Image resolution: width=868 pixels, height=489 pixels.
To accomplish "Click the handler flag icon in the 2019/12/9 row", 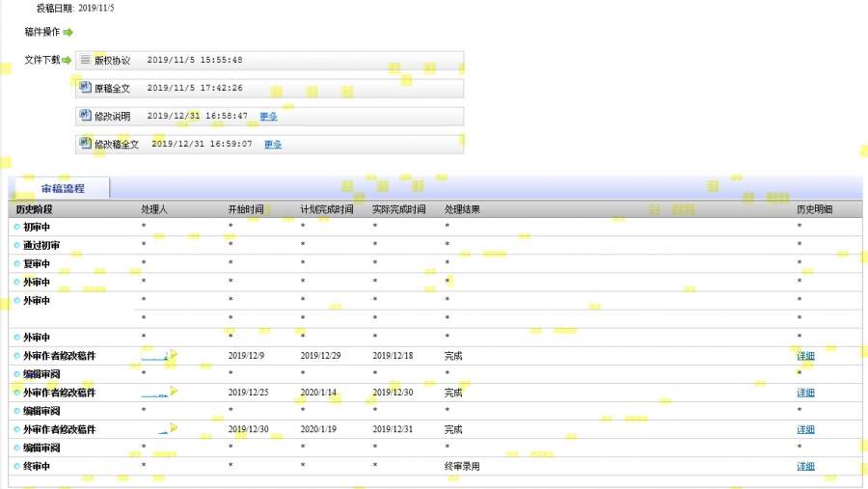I will (174, 354).
